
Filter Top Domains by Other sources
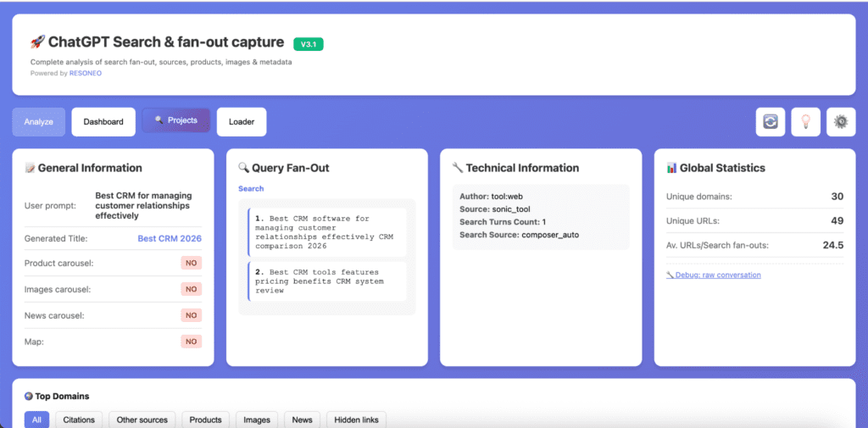tap(142, 420)
